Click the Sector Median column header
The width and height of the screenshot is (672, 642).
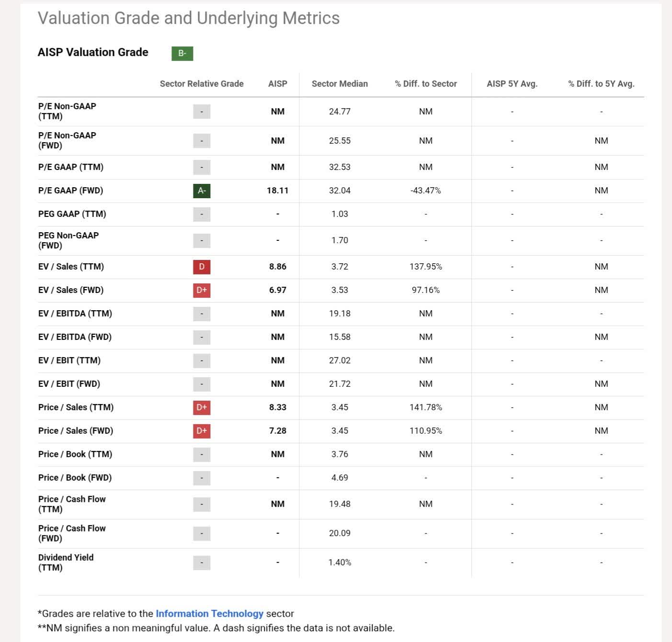340,84
